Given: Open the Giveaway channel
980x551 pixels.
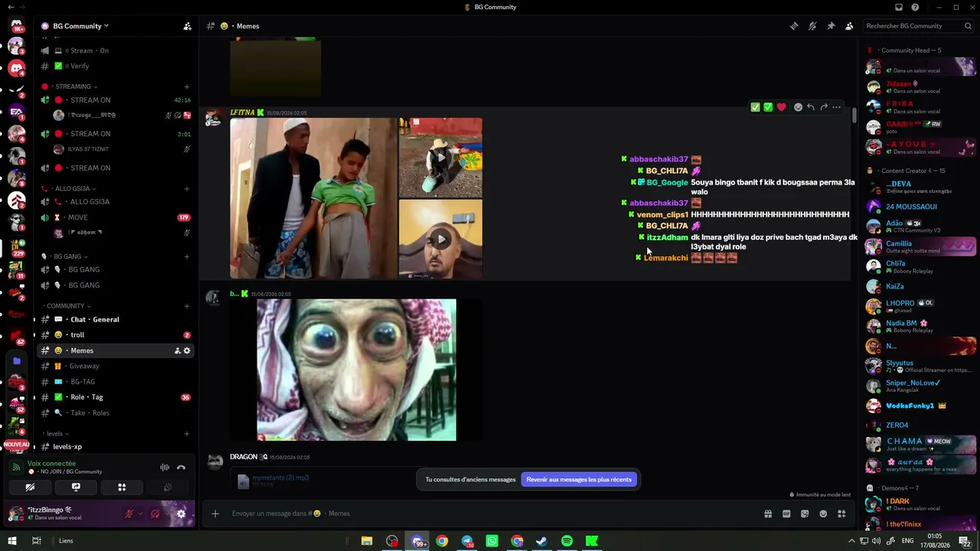Looking at the screenshot, I should [x=115, y=366].
